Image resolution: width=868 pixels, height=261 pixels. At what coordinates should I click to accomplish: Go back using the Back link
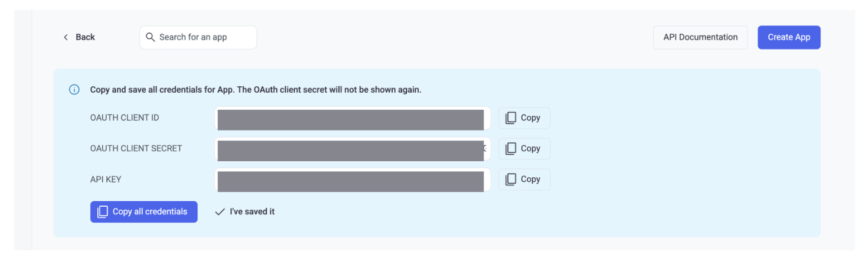pos(79,37)
